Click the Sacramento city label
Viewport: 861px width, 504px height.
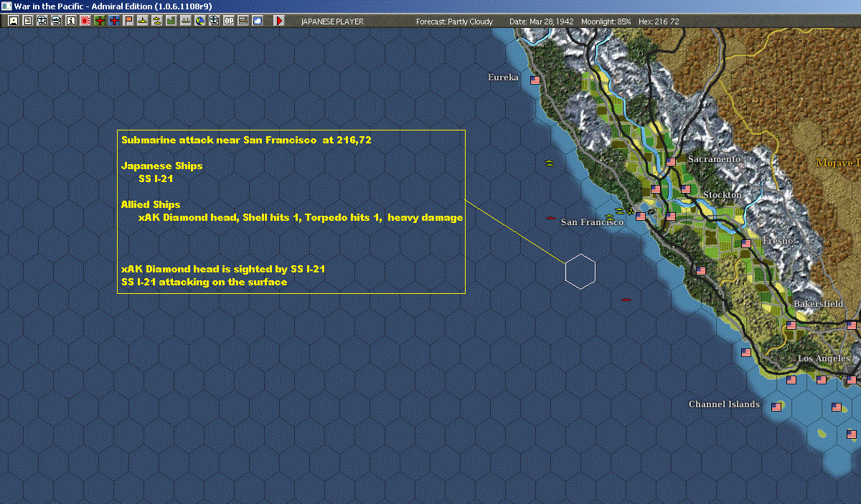coord(714,158)
